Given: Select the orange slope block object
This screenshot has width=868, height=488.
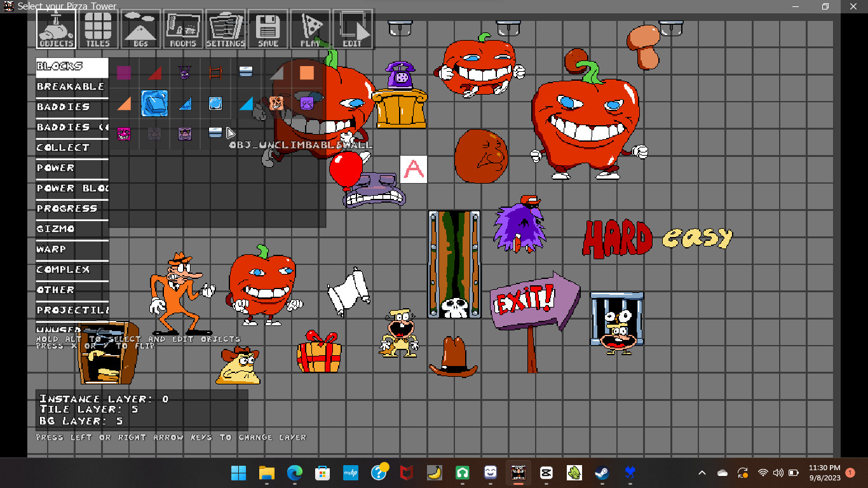Looking at the screenshot, I should click(x=123, y=103).
